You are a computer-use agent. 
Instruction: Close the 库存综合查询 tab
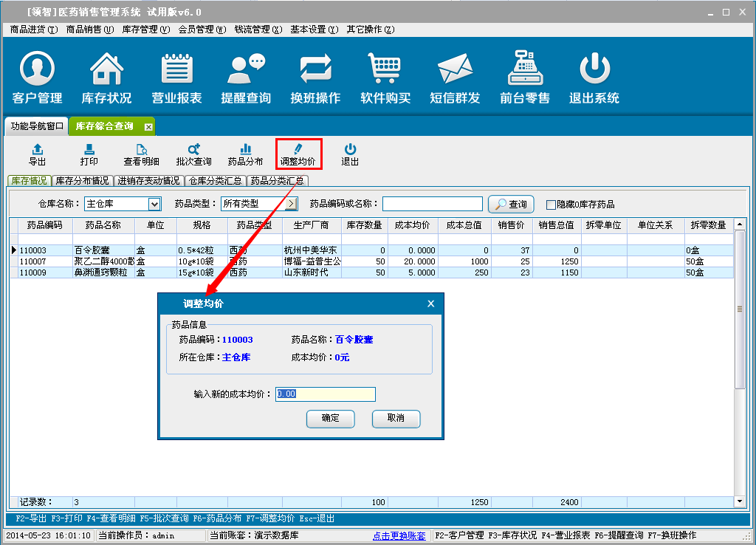pyautogui.click(x=148, y=126)
